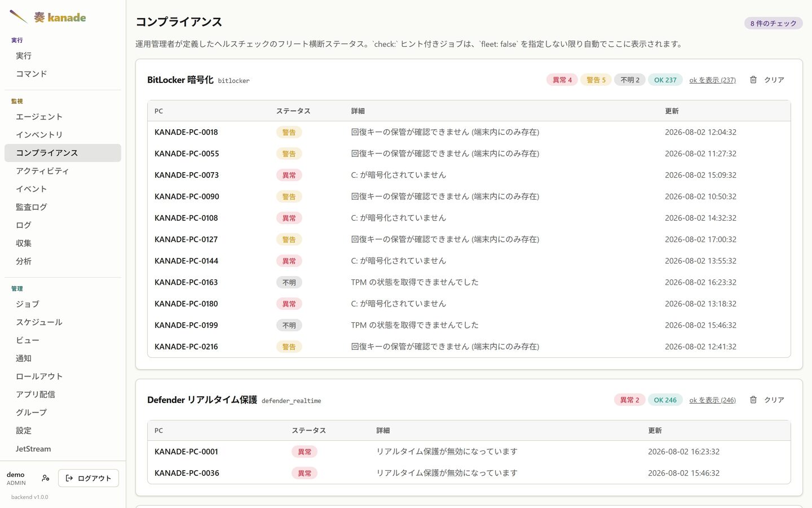This screenshot has height=508, width=812.
Task: Click the 不明 2 badge
Action: pos(630,80)
